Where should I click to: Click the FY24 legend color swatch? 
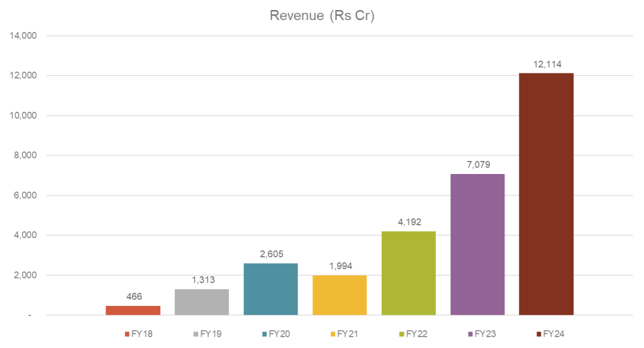point(541,334)
